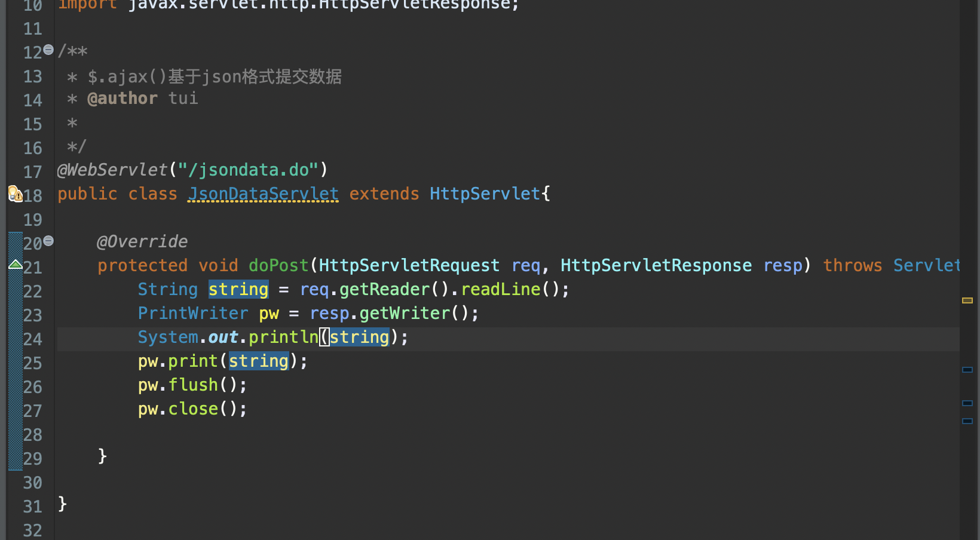Click the getWriter method call
The image size is (980, 540).
405,313
